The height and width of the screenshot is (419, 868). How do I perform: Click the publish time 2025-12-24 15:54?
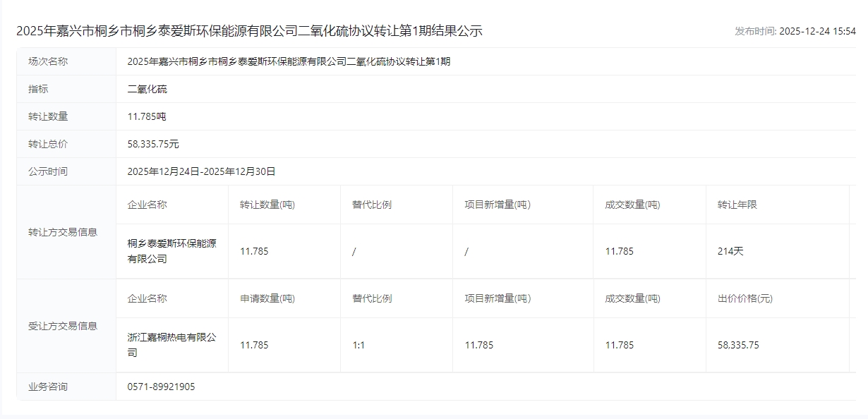(x=795, y=32)
